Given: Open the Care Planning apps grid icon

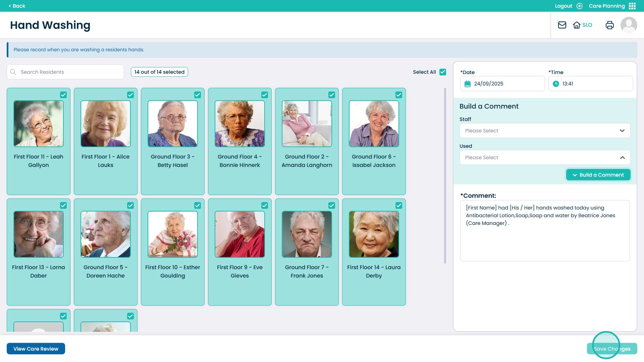Looking at the screenshot, I should 632,6.
